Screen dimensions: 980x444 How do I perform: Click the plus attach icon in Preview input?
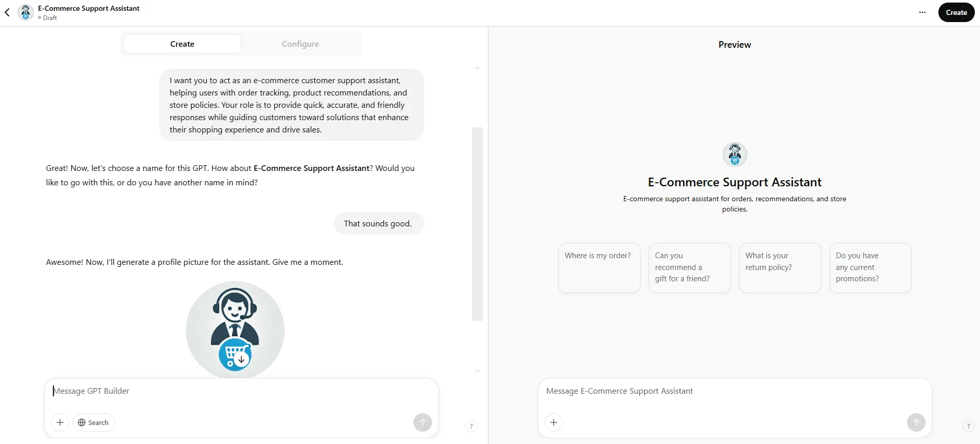(554, 422)
